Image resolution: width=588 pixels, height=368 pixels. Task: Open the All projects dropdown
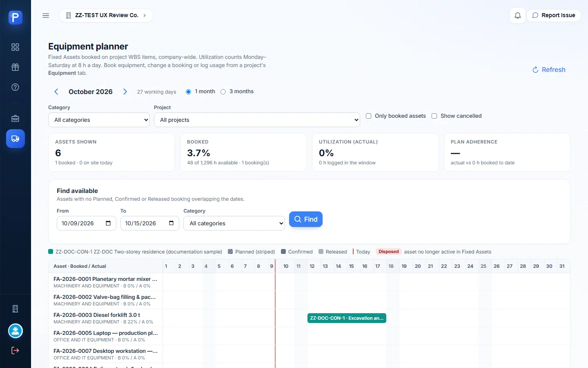tap(257, 120)
